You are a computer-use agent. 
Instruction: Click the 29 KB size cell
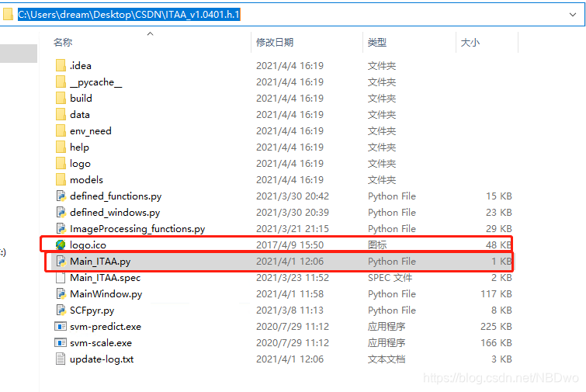pos(499,229)
